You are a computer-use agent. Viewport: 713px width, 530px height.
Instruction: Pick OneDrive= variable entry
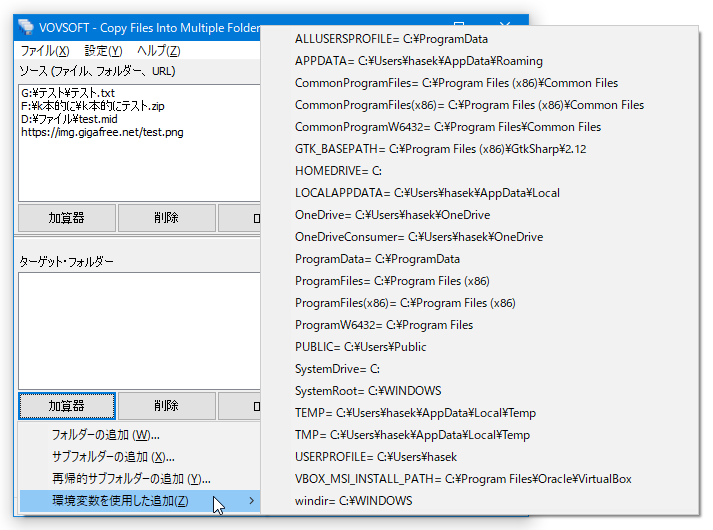[x=480, y=215]
